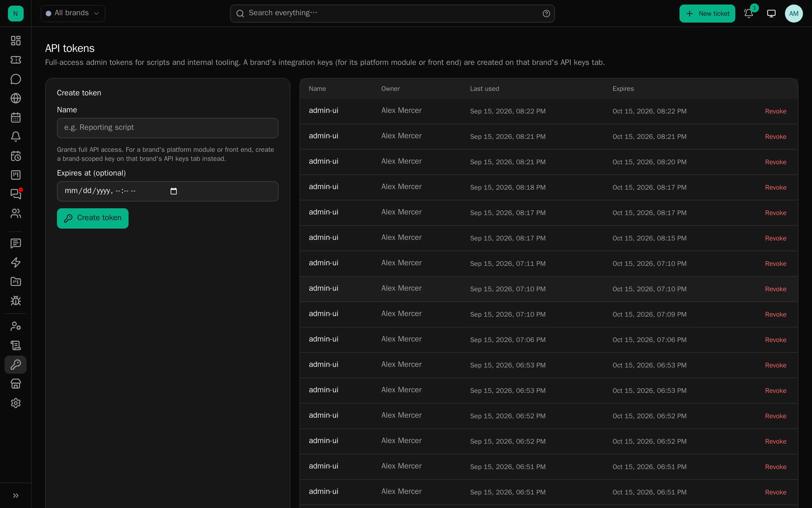Click the API tokens page heading

tap(70, 48)
